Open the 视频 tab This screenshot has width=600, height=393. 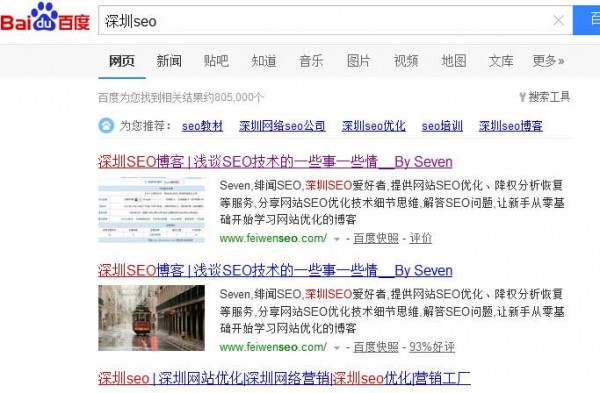pos(406,61)
